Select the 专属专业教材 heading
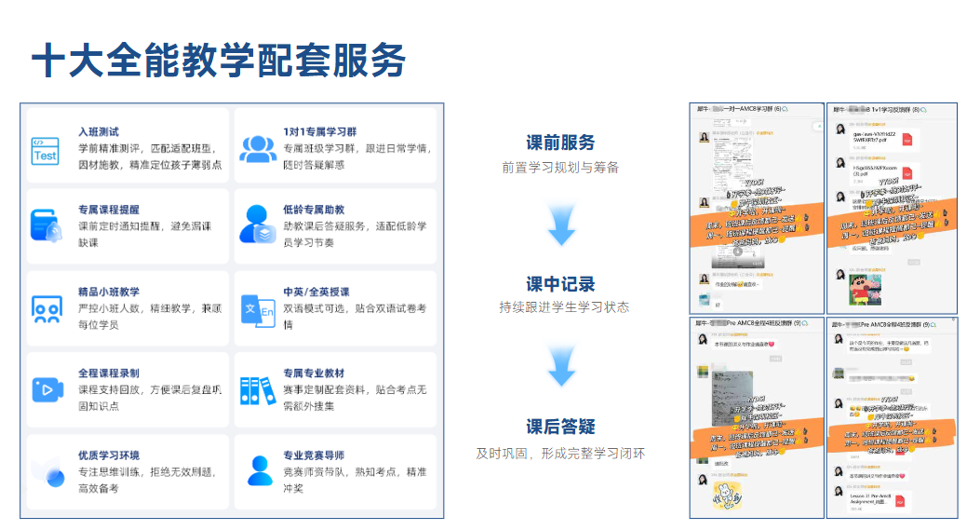Image resolution: width=980 pixels, height=530 pixels. (314, 374)
